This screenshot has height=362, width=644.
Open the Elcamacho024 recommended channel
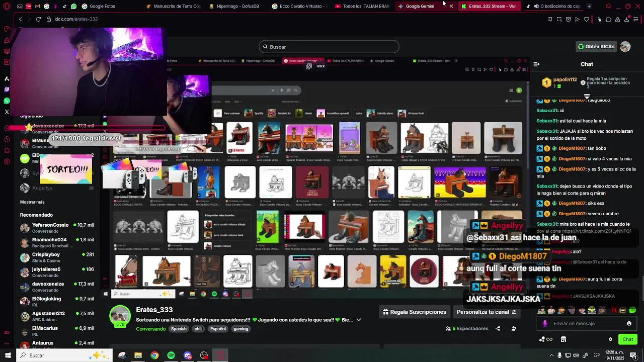pos(57,243)
